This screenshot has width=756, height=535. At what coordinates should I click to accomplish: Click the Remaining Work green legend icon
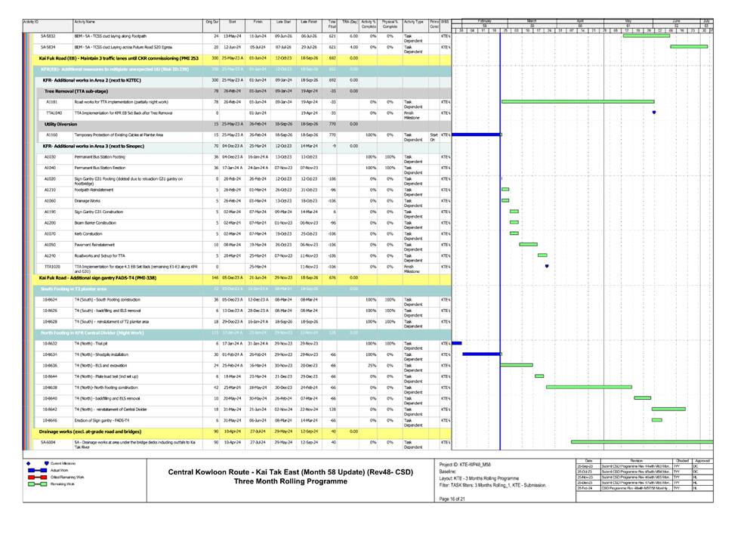(35, 484)
